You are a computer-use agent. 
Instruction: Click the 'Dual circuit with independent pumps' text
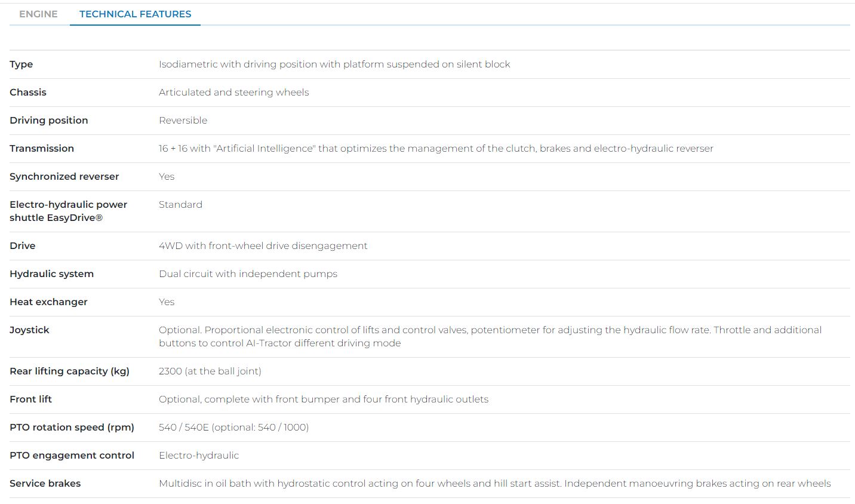(x=248, y=274)
